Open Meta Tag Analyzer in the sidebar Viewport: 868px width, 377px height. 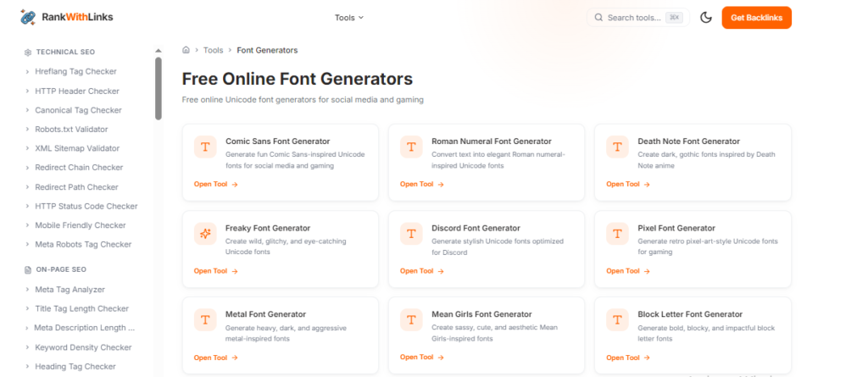70,290
